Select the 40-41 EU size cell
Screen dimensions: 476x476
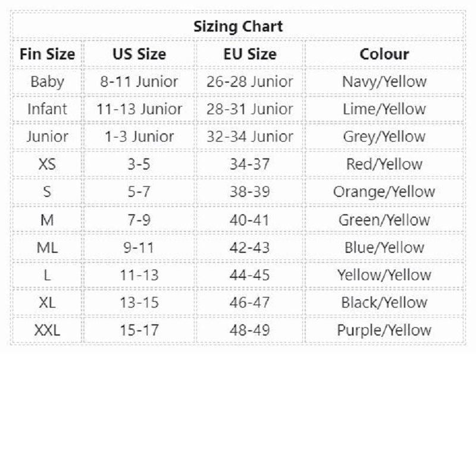[x=250, y=220]
